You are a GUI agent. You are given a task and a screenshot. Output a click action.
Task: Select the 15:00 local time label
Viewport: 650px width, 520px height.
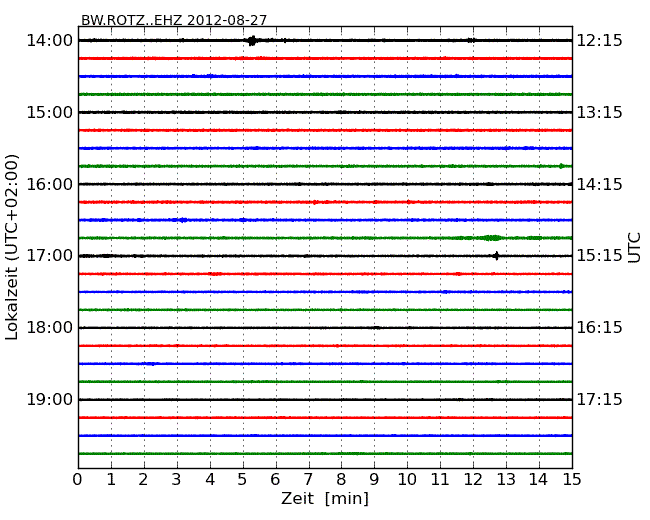tap(49, 112)
